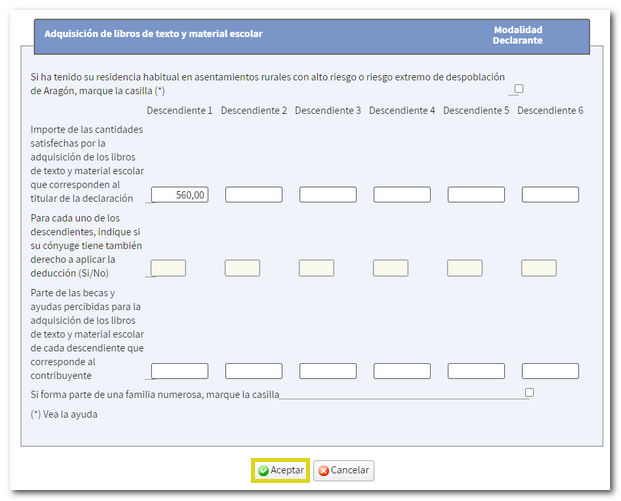
Task: Click the green checkmark icon on Aceptar
Action: (x=263, y=470)
